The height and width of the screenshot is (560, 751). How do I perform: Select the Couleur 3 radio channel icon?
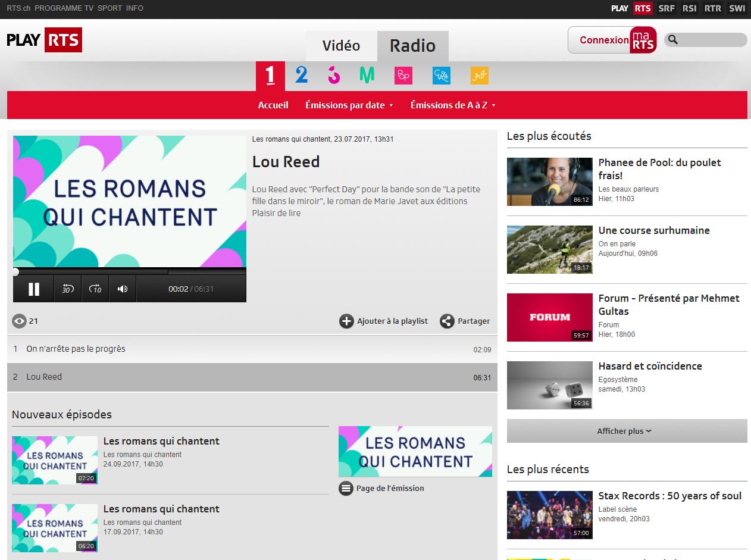[334, 75]
